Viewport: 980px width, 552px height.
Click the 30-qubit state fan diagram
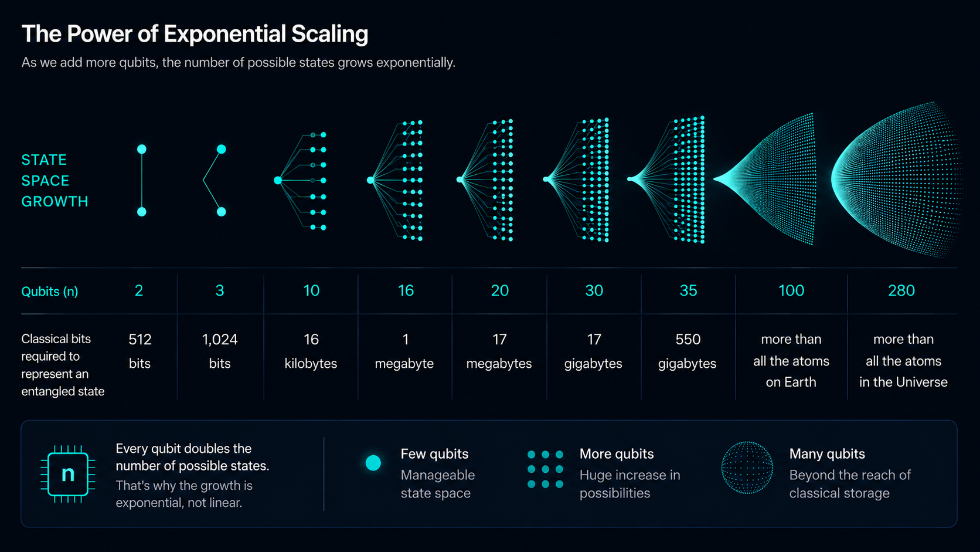(576, 180)
